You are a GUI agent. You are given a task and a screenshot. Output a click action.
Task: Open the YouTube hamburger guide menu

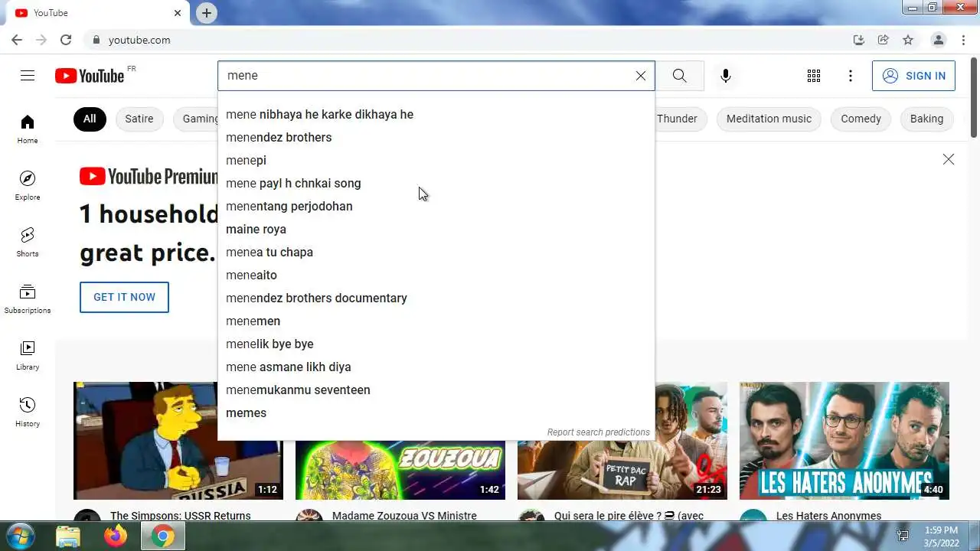click(28, 75)
